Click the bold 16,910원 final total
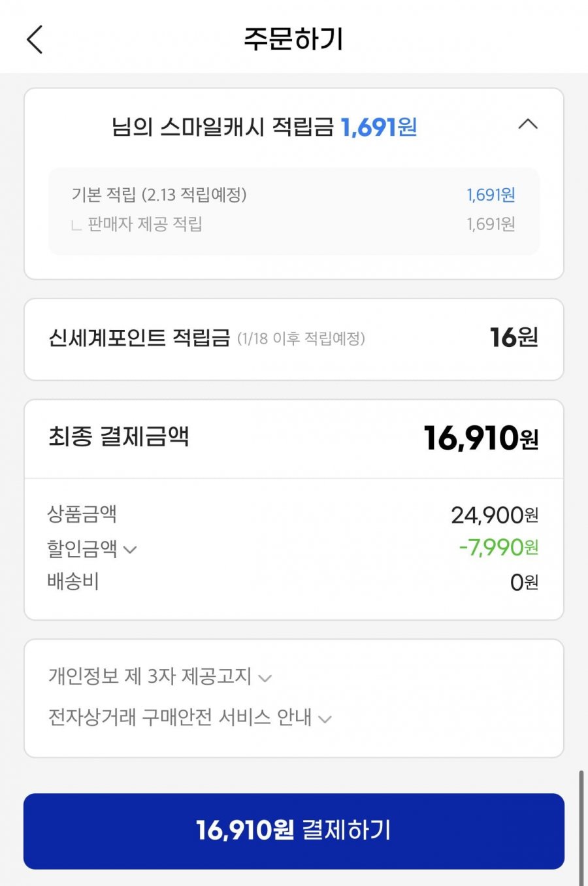 (481, 438)
